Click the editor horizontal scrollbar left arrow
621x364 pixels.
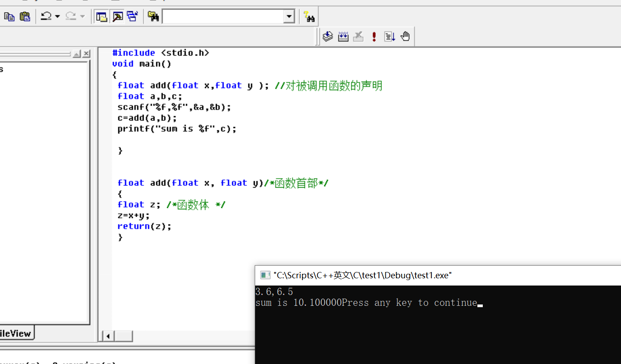tap(108, 336)
